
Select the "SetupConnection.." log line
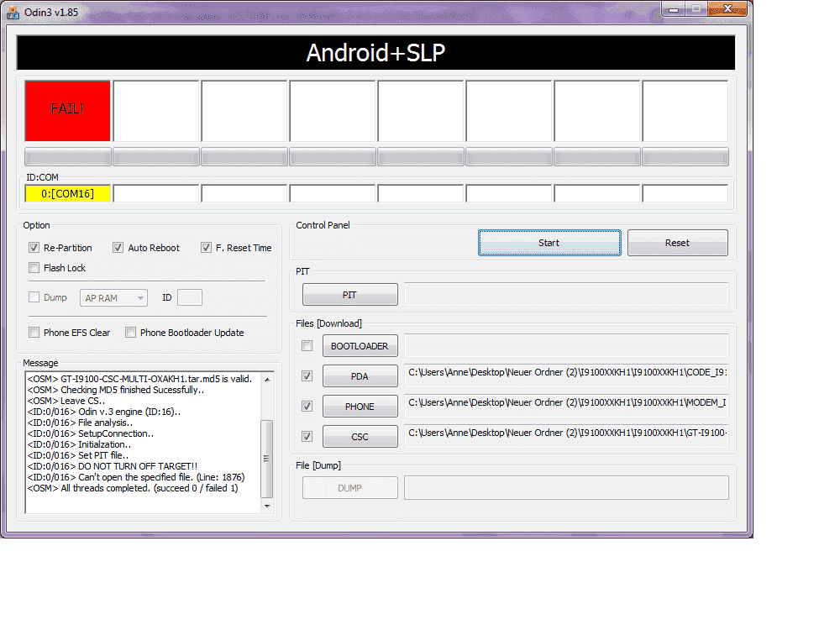click(x=91, y=433)
